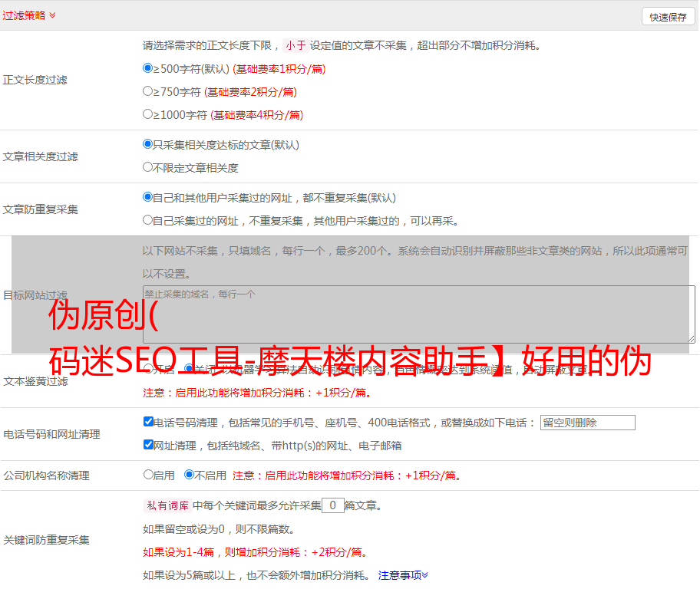Click the 文本鉴黄过滤 row label
This screenshot has height=589, width=700.
(x=35, y=381)
